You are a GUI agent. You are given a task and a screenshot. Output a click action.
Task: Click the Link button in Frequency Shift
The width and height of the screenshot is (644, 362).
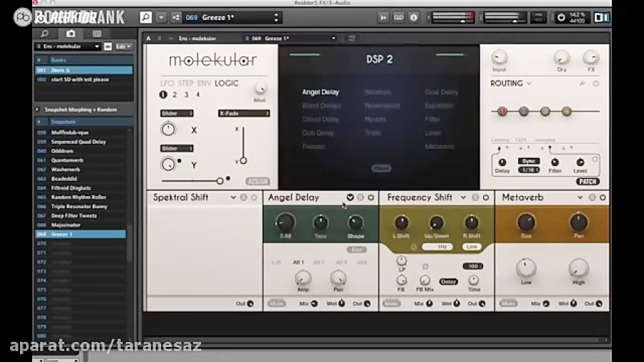[472, 247]
